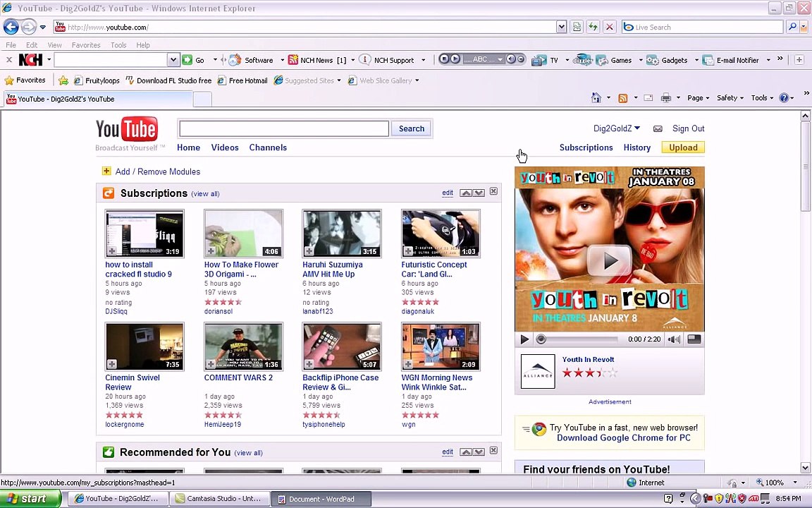Open the File menu
The width and height of the screenshot is (812, 508).
11,45
